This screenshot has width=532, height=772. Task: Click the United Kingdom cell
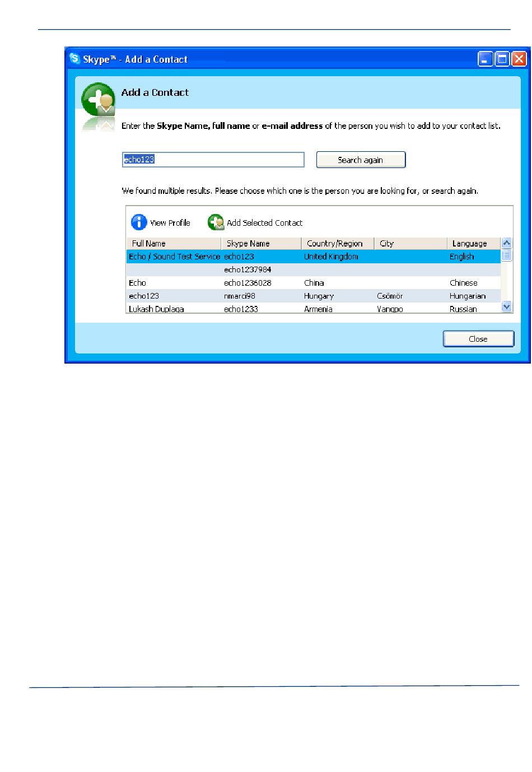point(331,257)
